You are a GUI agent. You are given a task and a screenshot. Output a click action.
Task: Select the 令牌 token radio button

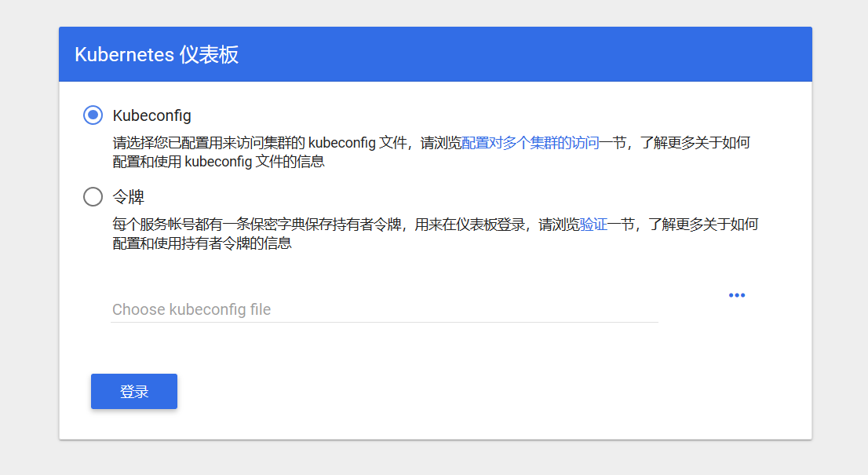(x=93, y=196)
